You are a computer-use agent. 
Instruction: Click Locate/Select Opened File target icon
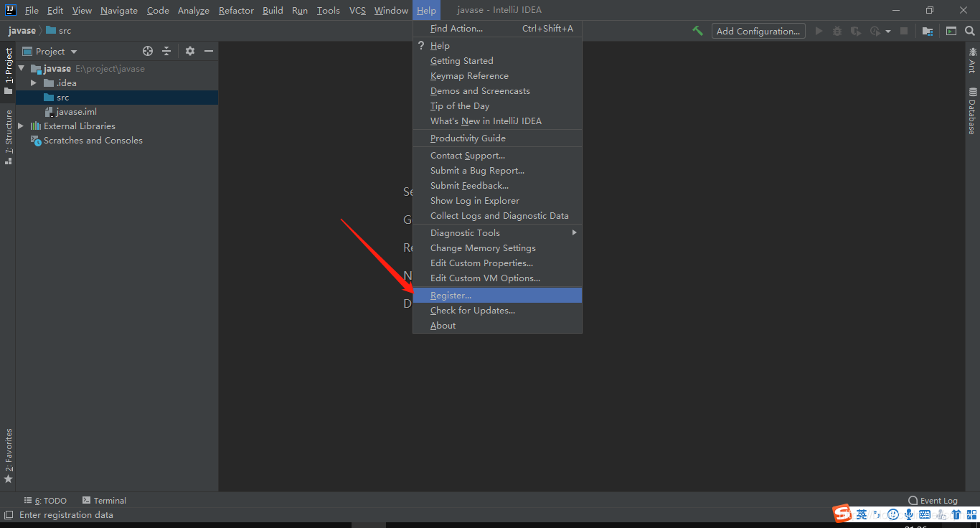pos(148,51)
